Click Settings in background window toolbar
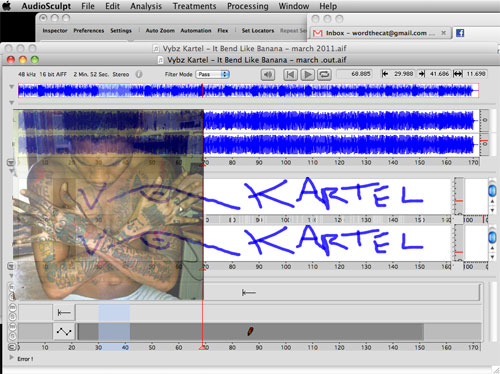Screen dimensions: 500x374 (121, 30)
